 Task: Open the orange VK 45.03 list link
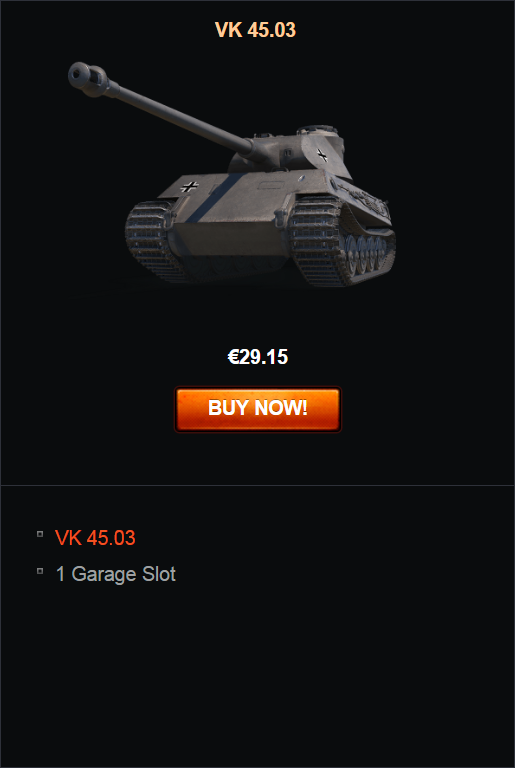[95, 537]
